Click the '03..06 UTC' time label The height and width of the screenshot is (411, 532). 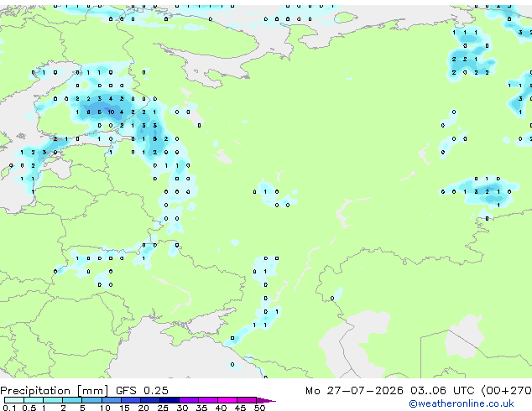click(x=442, y=391)
